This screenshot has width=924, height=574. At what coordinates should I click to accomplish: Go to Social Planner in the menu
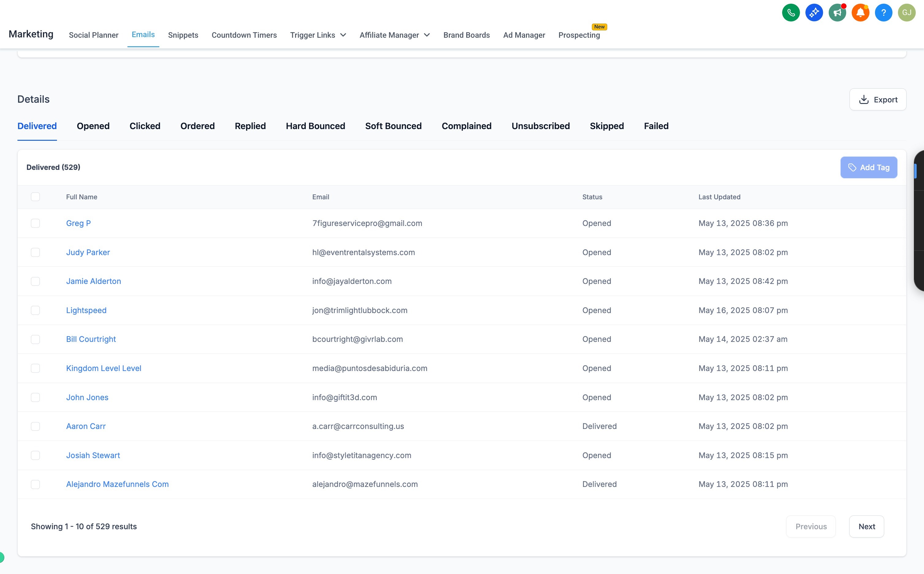pos(93,35)
